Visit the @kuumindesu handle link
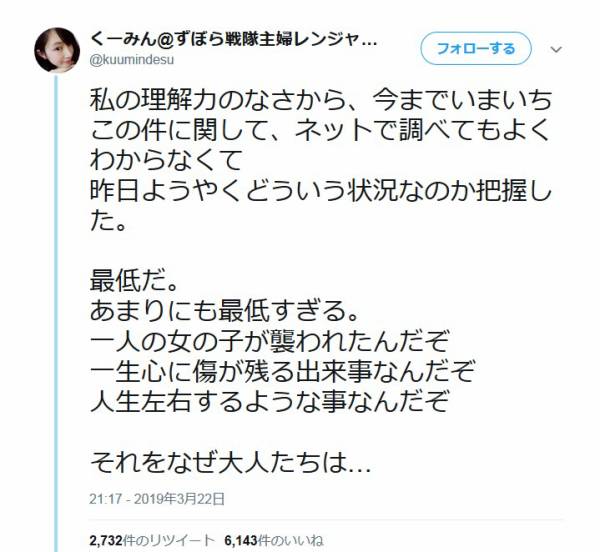The height and width of the screenshot is (552, 600). click(132, 60)
